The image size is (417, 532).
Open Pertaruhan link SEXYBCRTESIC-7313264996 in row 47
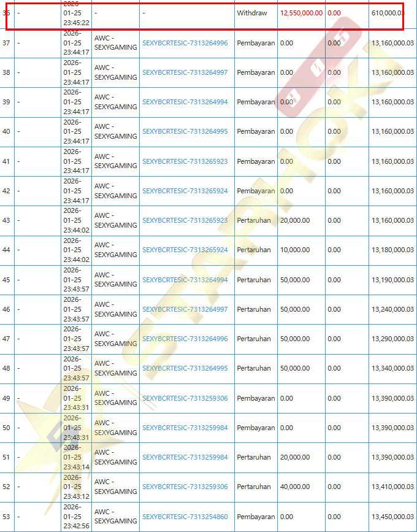[x=185, y=339]
